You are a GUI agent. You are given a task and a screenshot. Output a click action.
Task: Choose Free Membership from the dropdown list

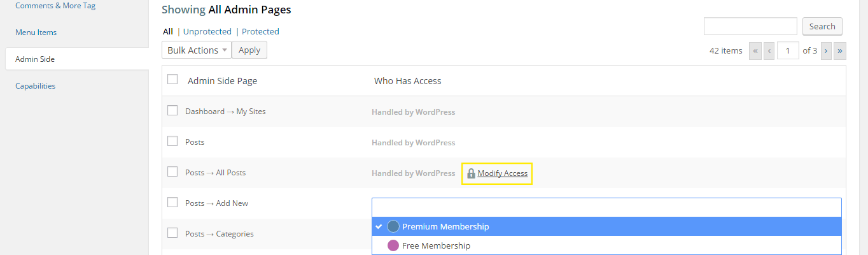click(437, 245)
